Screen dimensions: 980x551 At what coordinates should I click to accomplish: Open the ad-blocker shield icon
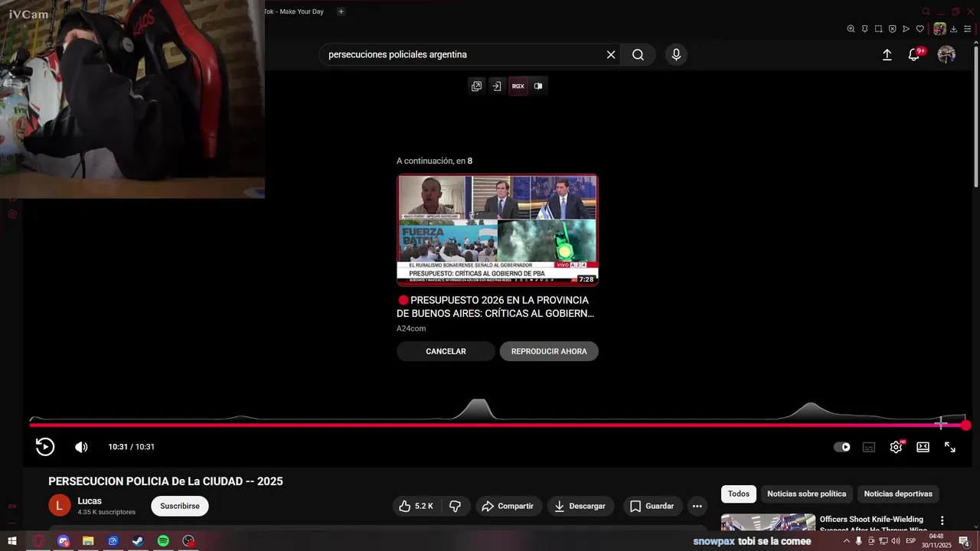[892, 29]
